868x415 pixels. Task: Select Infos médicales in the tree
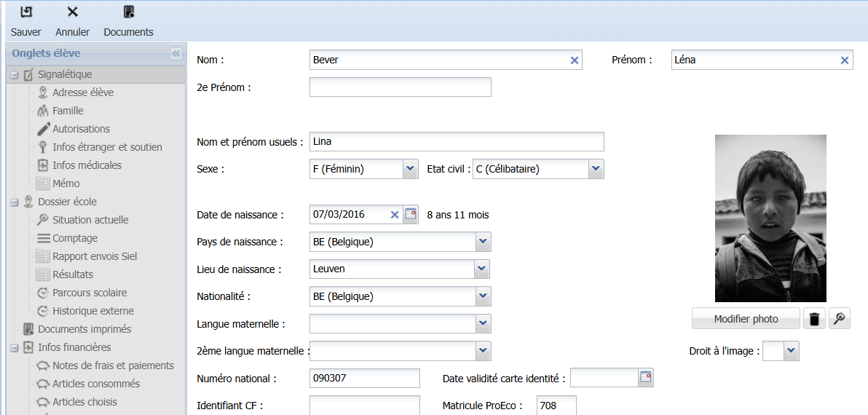tap(87, 165)
